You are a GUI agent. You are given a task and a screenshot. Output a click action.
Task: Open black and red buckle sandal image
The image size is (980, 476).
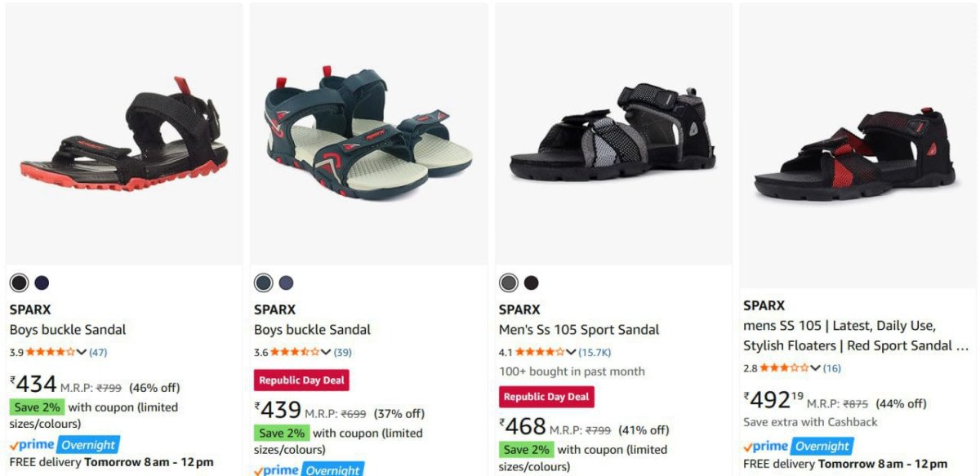[x=124, y=136]
